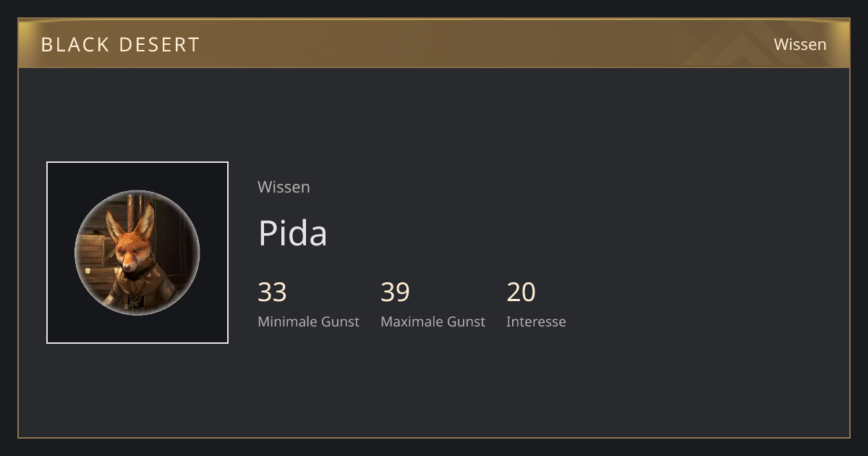Click the BLACK DESERT header title
This screenshot has width=868, height=456.
pyautogui.click(x=120, y=45)
